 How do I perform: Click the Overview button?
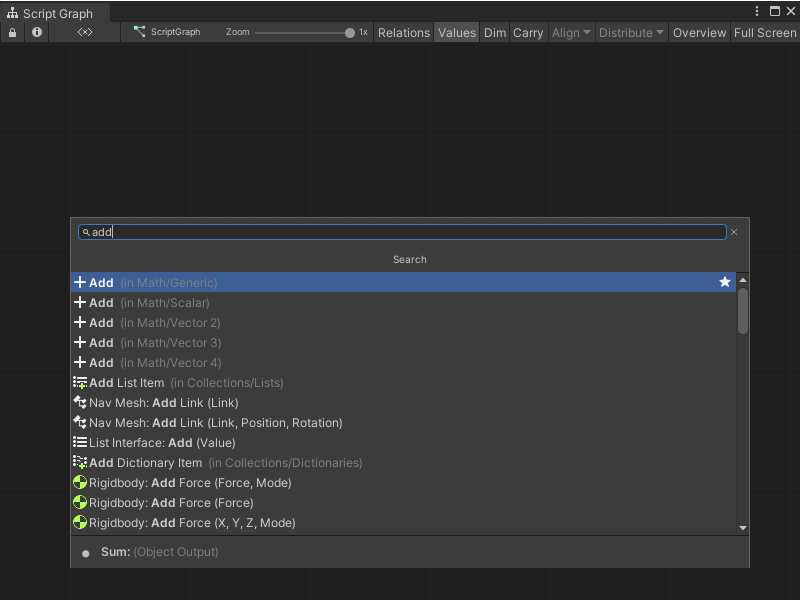(699, 32)
